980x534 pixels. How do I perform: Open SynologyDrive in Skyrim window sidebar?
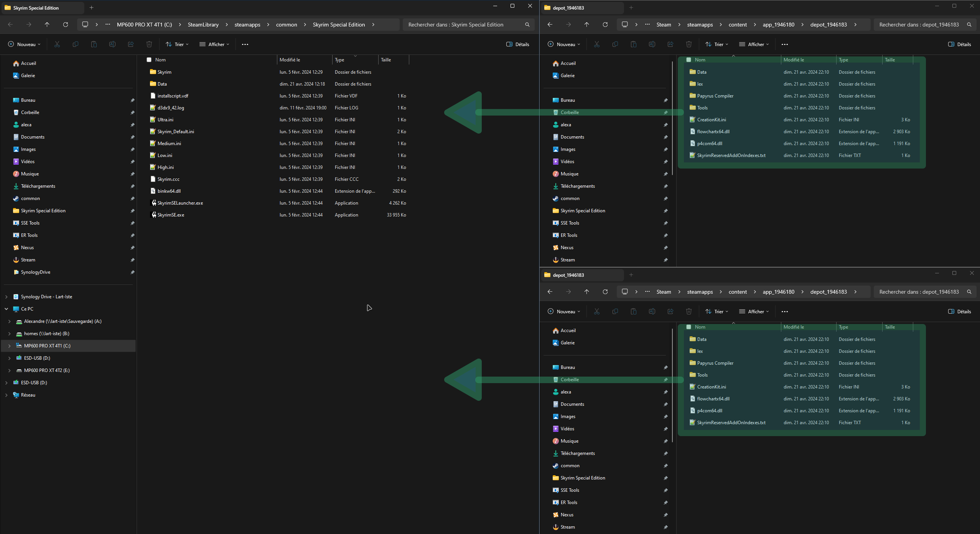pyautogui.click(x=36, y=272)
